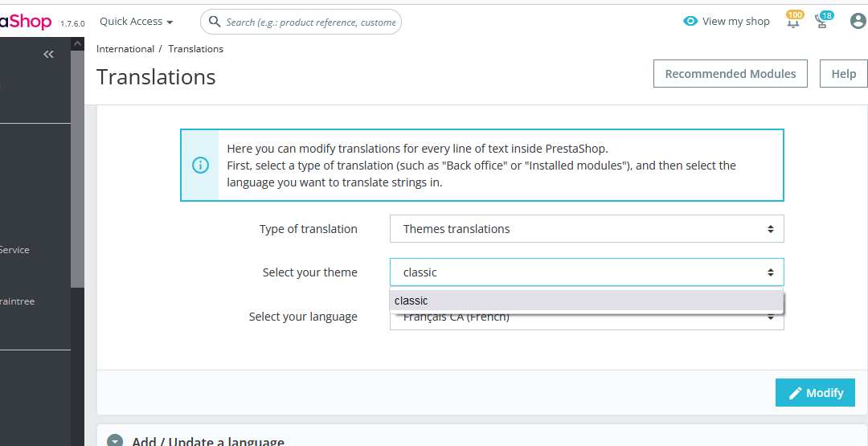Click the notifications bell icon

tap(793, 22)
